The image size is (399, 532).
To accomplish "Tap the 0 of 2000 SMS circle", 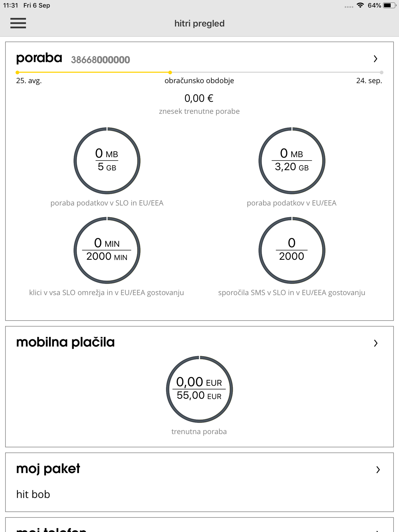I will tap(292, 250).
